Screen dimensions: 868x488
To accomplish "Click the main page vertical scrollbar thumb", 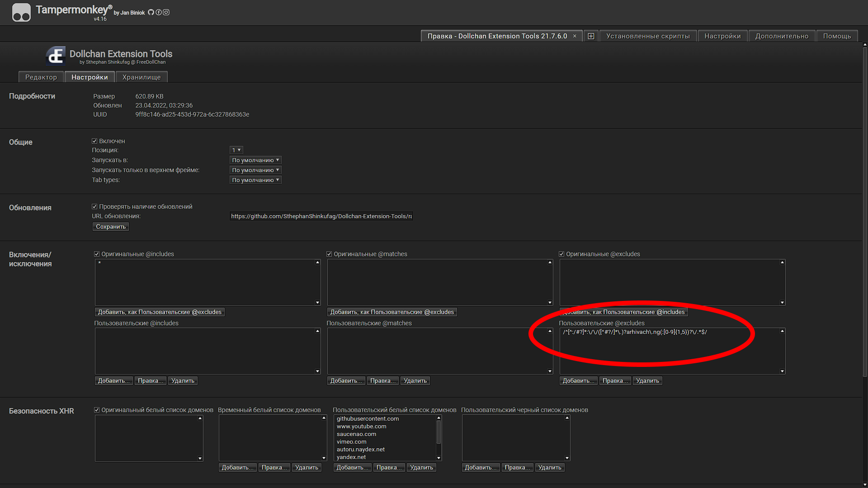I will point(865,212).
